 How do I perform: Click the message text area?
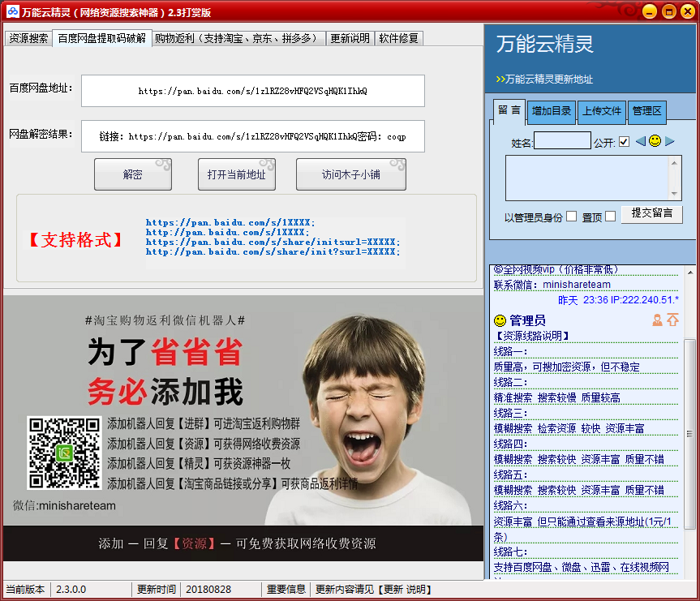pyautogui.click(x=587, y=178)
